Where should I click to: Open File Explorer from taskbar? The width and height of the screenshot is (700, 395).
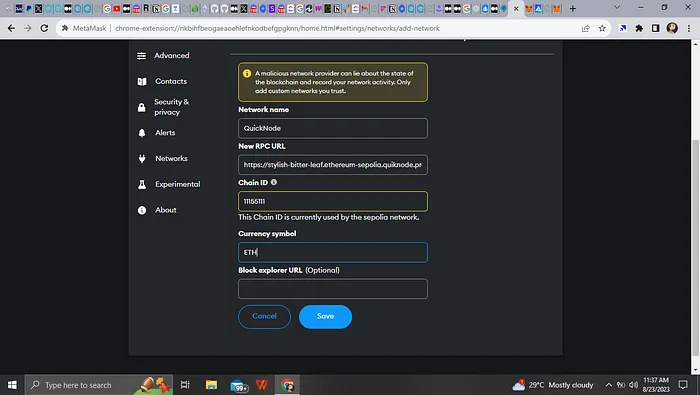(x=211, y=385)
